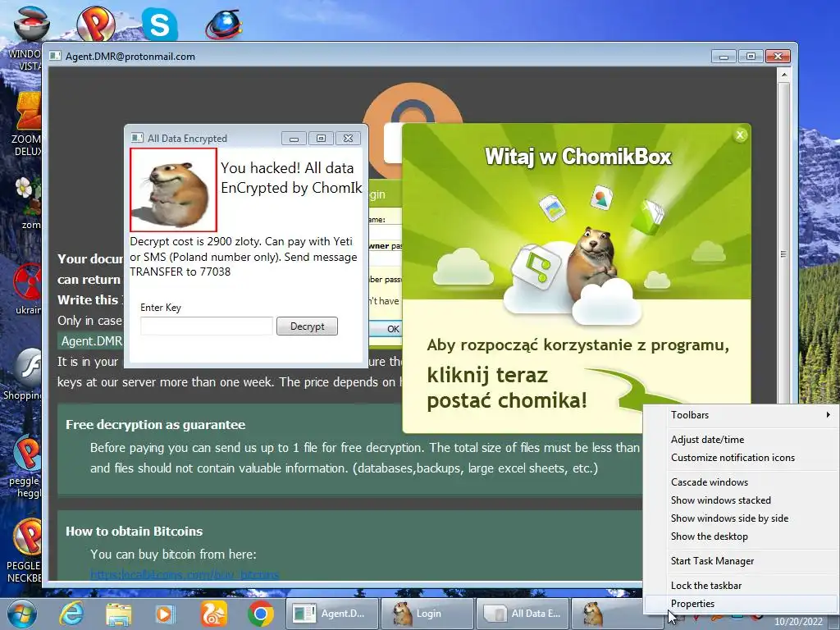This screenshot has height=630, width=840.
Task: Switch to Login taskbar window
Action: (x=427, y=614)
